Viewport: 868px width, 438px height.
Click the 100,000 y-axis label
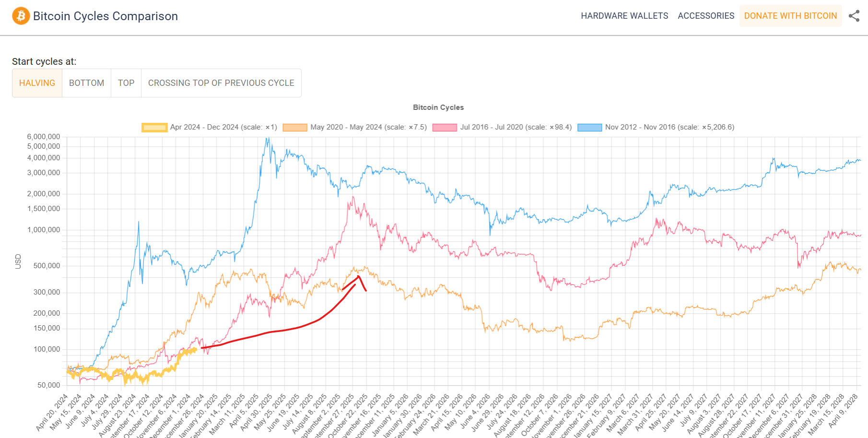(x=47, y=349)
